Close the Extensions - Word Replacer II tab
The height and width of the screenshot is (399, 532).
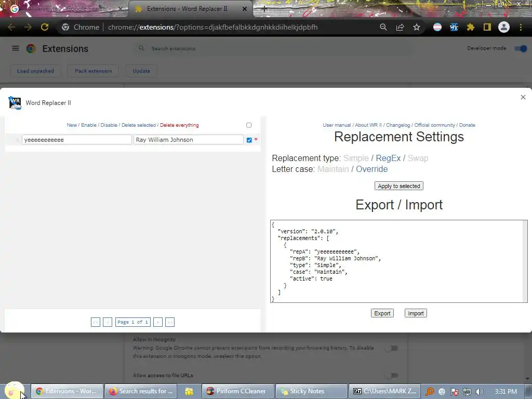(x=245, y=9)
